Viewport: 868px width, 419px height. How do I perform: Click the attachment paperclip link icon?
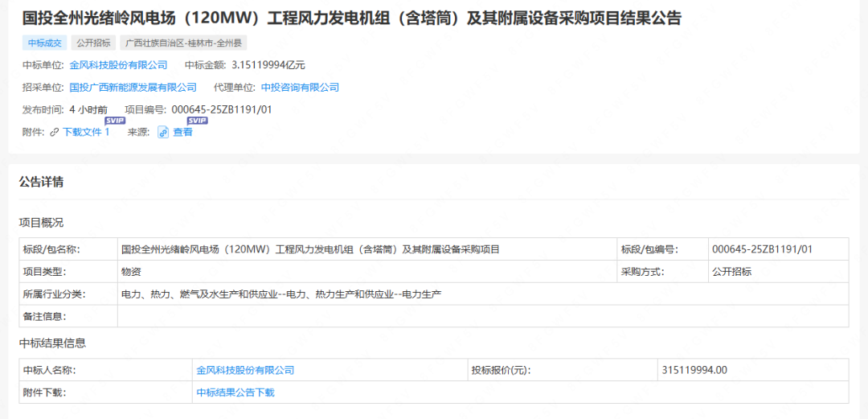55,132
